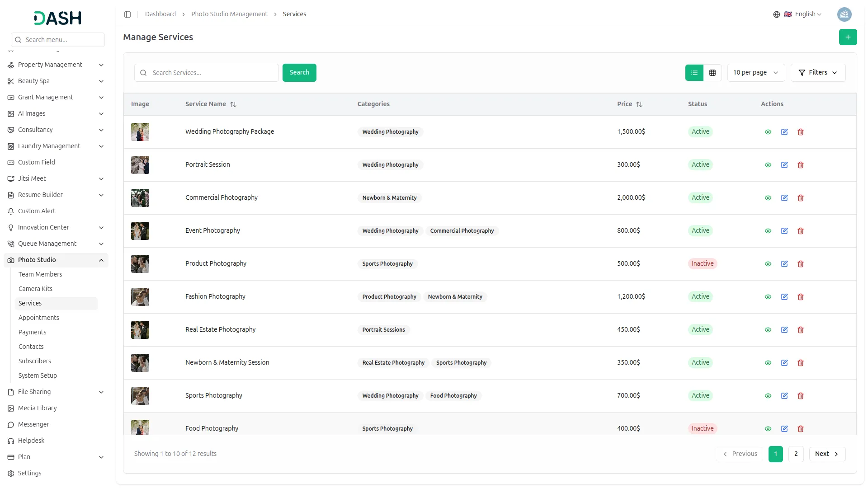Click the Search button
The image size is (868, 488).
point(299,72)
